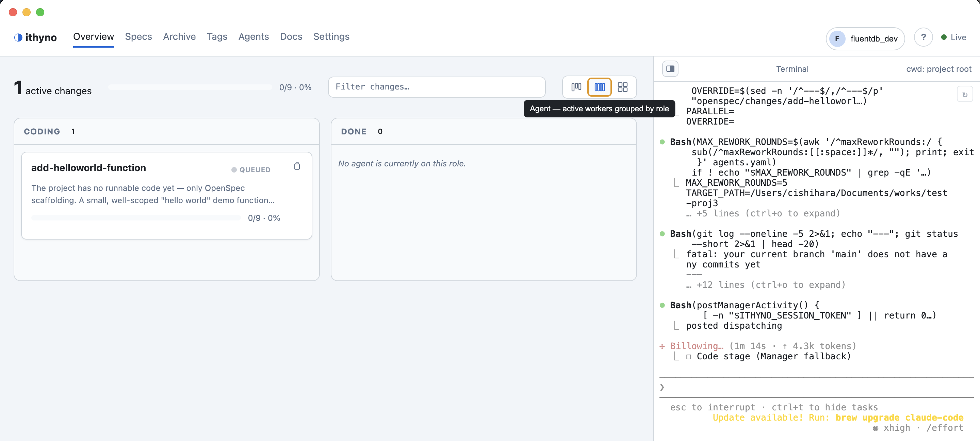The height and width of the screenshot is (441, 980).
Task: Click the cwd: project root label
Action: [x=938, y=69]
